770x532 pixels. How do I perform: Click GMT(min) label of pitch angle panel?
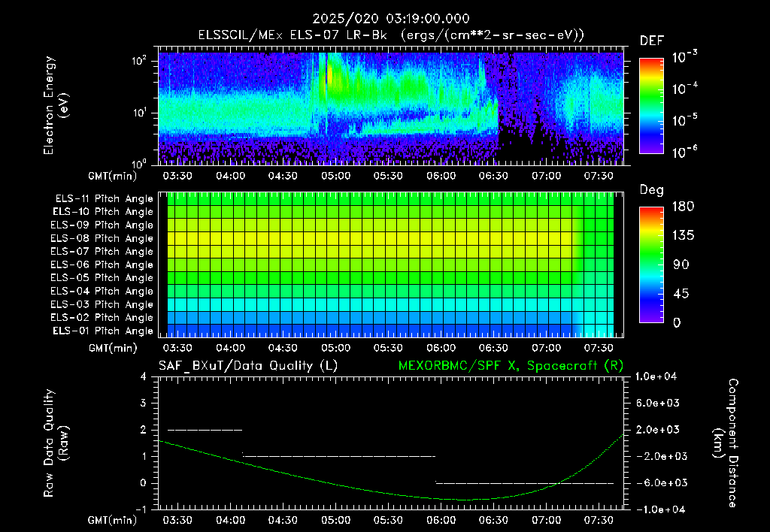point(113,349)
